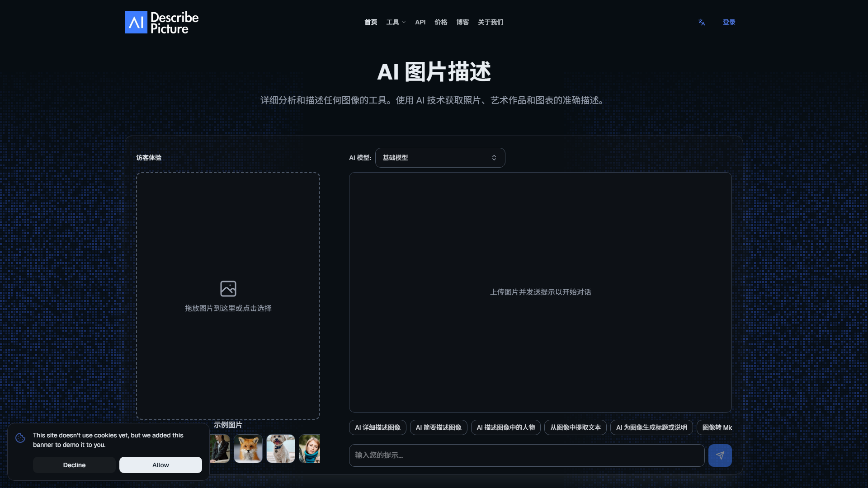Expand the 工具 navigation dropdown

(x=395, y=22)
